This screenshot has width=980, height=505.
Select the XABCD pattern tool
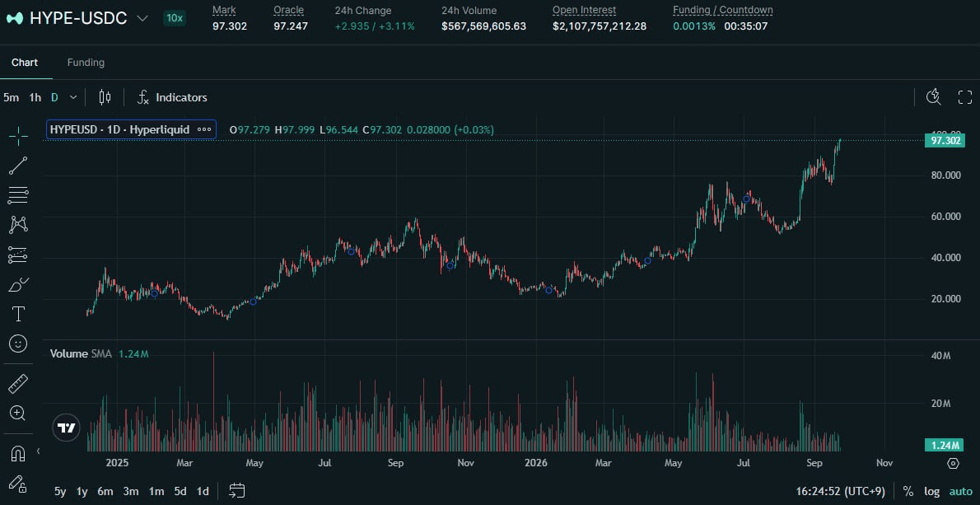(18, 225)
